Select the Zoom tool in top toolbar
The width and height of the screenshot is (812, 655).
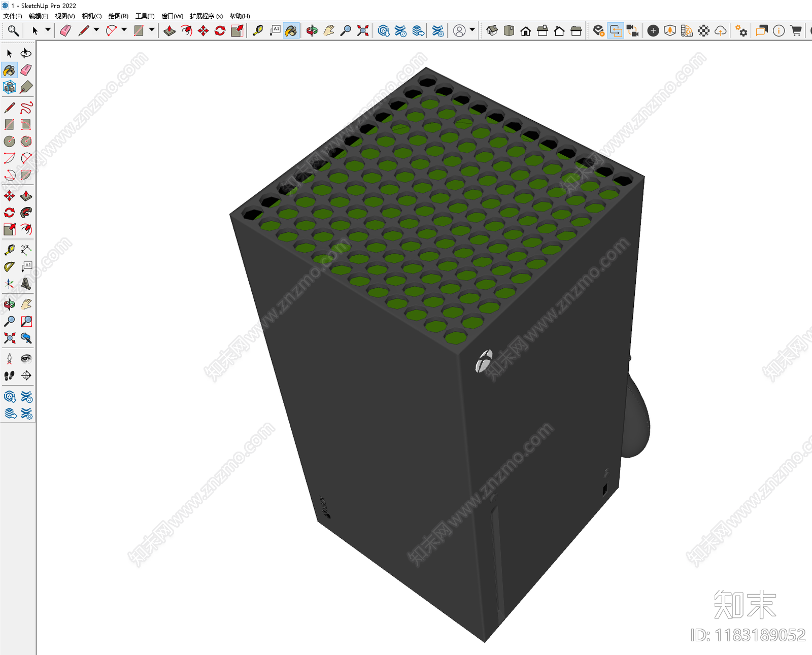point(346,31)
